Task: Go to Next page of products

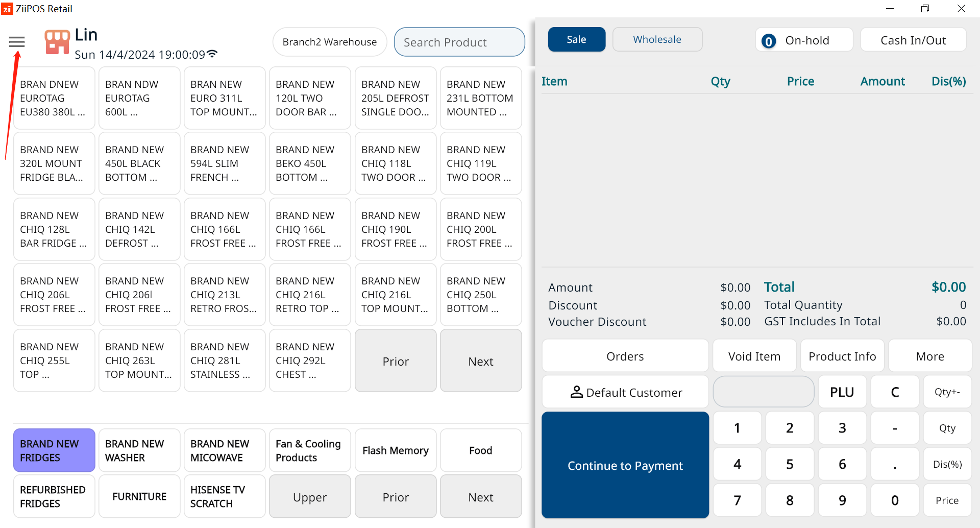Action: click(481, 361)
